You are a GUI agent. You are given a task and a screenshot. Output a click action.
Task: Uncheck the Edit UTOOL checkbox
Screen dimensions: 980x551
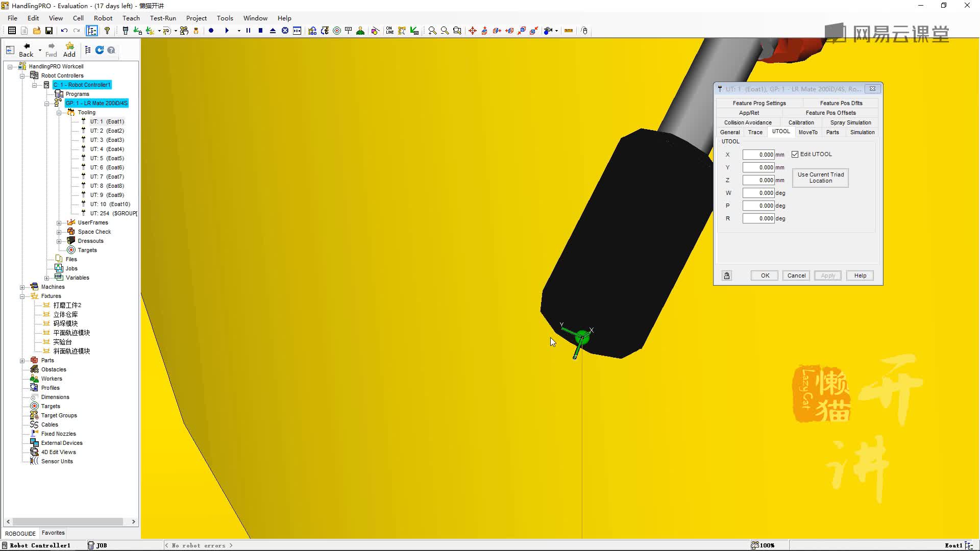(x=795, y=154)
